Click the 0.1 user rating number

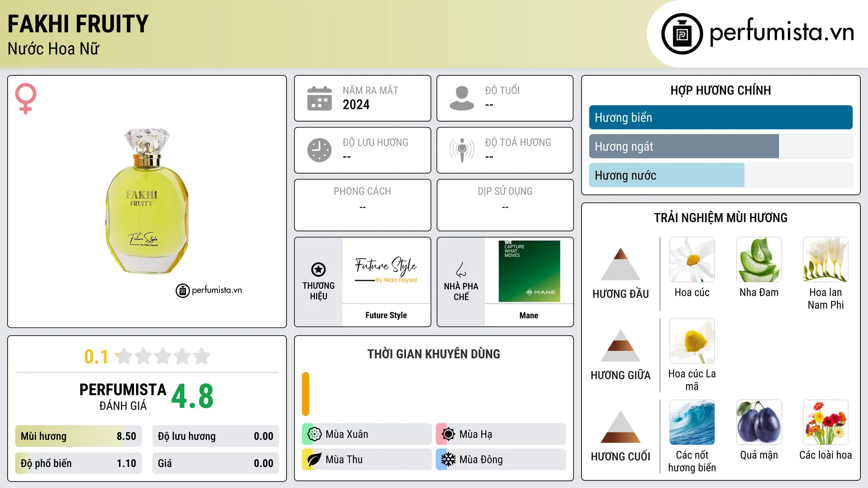96,357
